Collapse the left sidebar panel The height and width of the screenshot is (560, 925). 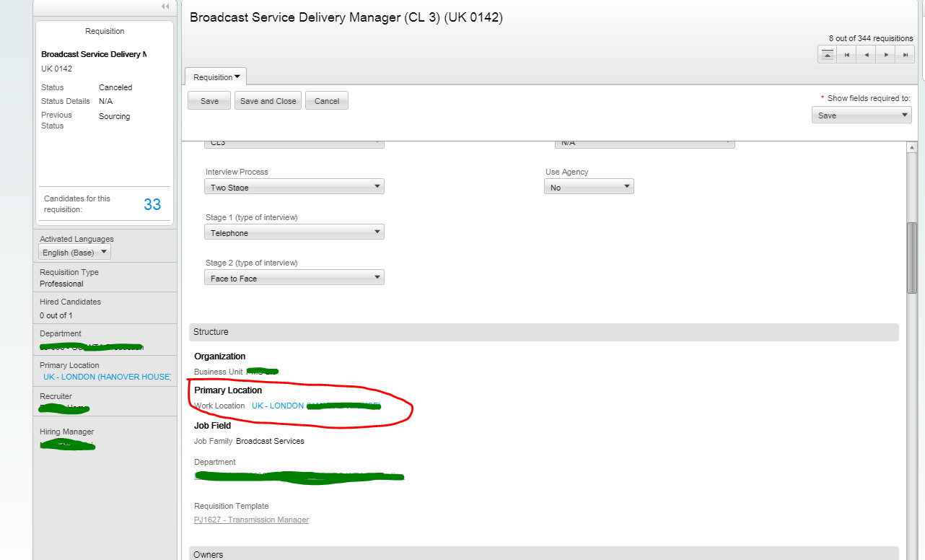point(164,7)
